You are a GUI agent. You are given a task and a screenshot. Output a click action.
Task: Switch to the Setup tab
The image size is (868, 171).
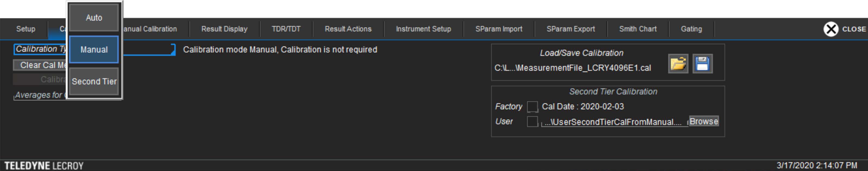pos(26,29)
